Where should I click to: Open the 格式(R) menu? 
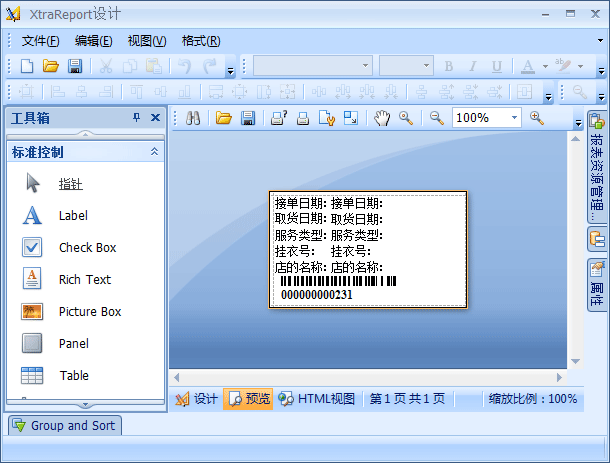pyautogui.click(x=201, y=41)
